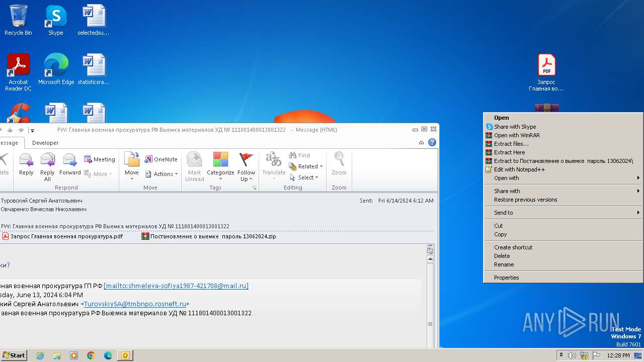The height and width of the screenshot is (362, 644).
Task: Choose Extract files... in context menu
Action: pos(563,144)
